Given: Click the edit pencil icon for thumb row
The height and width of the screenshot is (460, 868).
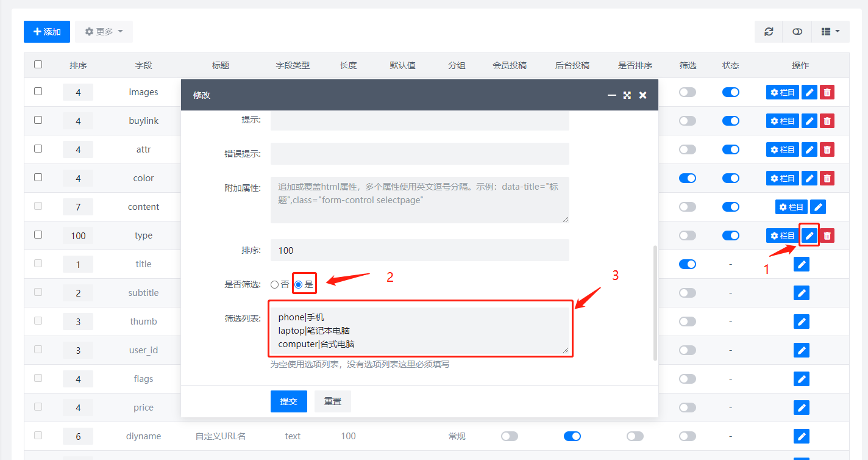Looking at the screenshot, I should pos(802,322).
